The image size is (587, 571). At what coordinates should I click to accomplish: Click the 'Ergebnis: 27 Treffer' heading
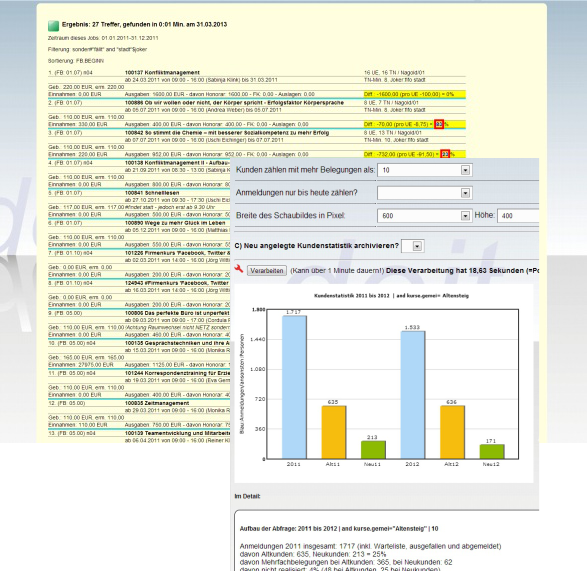(145, 24)
